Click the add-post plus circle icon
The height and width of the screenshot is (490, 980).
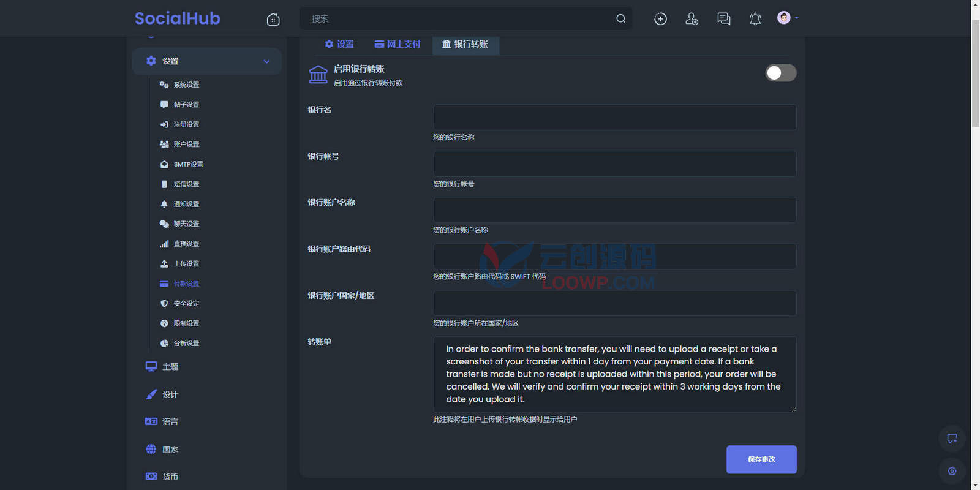coord(660,19)
